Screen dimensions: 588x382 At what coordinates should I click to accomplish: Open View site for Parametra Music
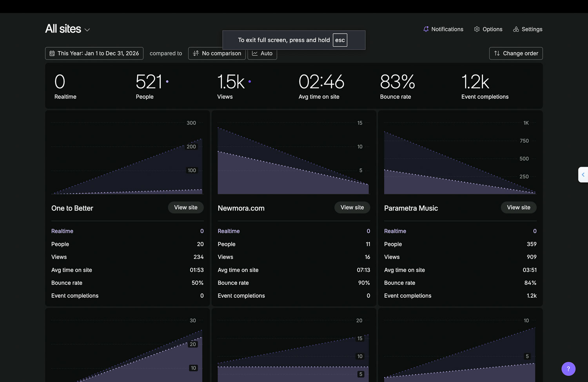click(x=518, y=207)
